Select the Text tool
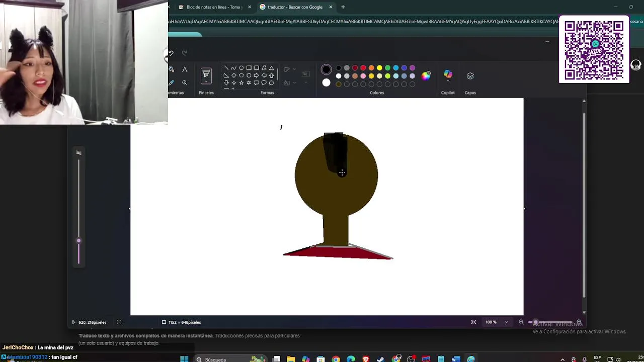This screenshot has width=644, height=362. tap(185, 69)
